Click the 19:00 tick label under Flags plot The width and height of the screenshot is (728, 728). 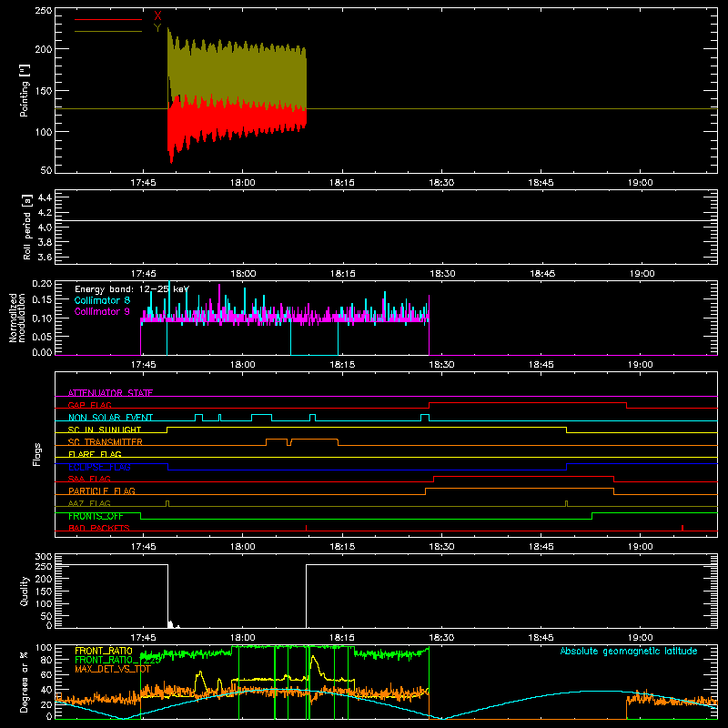641,547
